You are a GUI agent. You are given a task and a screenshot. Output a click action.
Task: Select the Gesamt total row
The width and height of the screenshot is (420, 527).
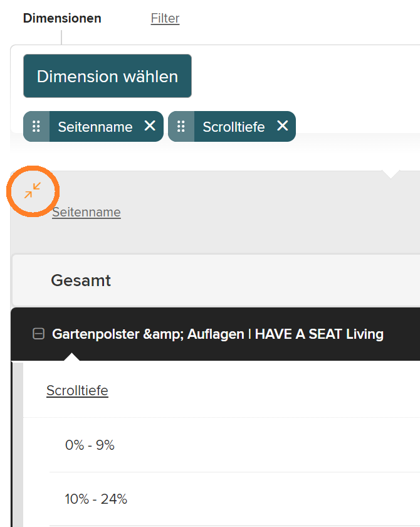click(81, 280)
